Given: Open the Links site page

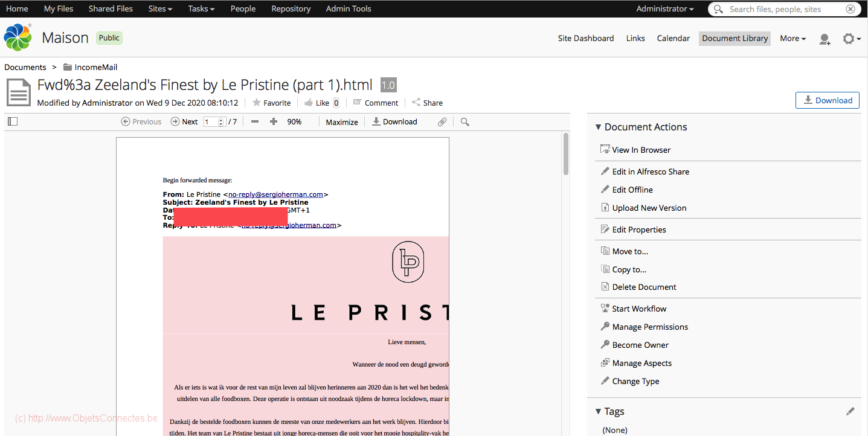Looking at the screenshot, I should click(x=635, y=38).
